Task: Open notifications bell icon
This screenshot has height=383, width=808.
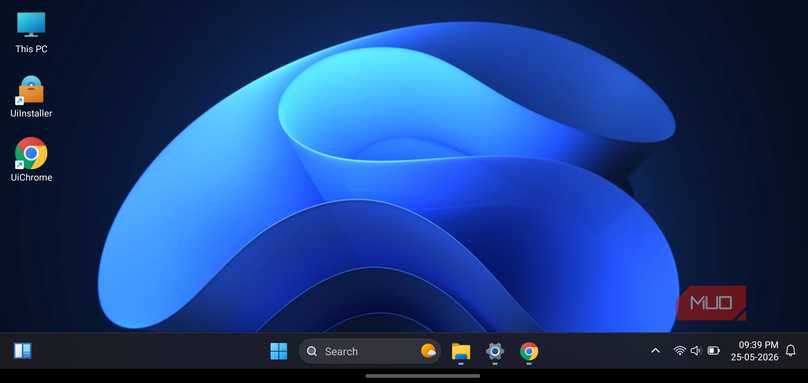Action: (x=790, y=351)
